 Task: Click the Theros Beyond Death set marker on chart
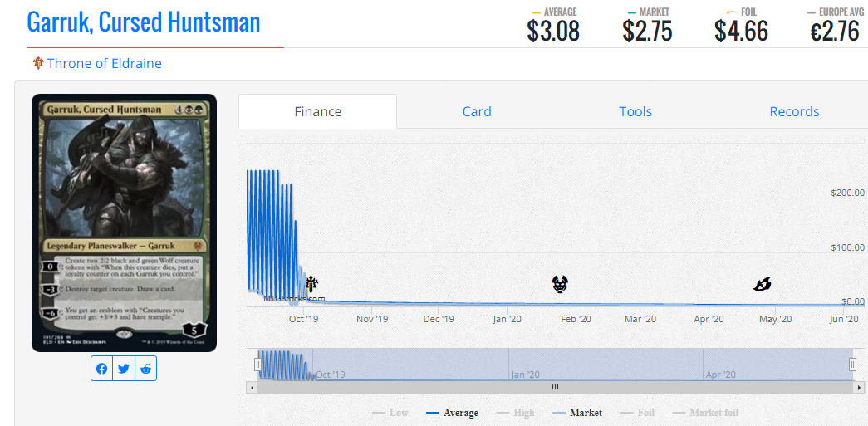tap(561, 284)
